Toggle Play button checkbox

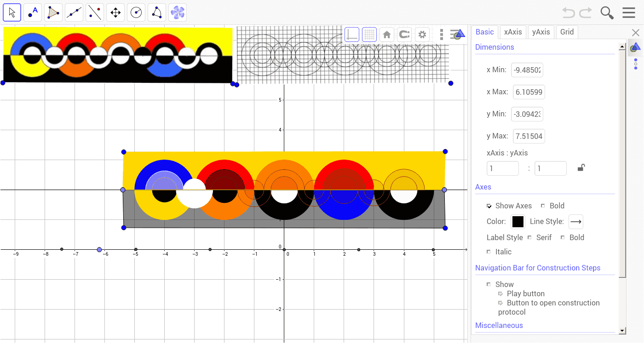500,293
